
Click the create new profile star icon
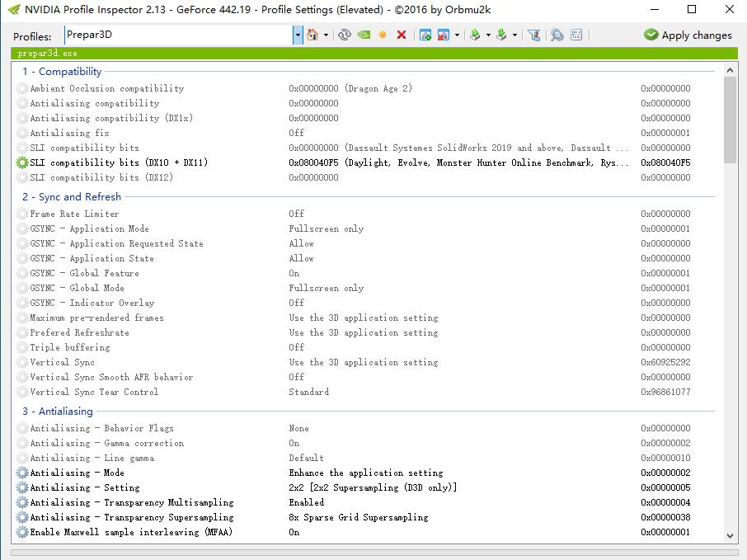[x=383, y=35]
